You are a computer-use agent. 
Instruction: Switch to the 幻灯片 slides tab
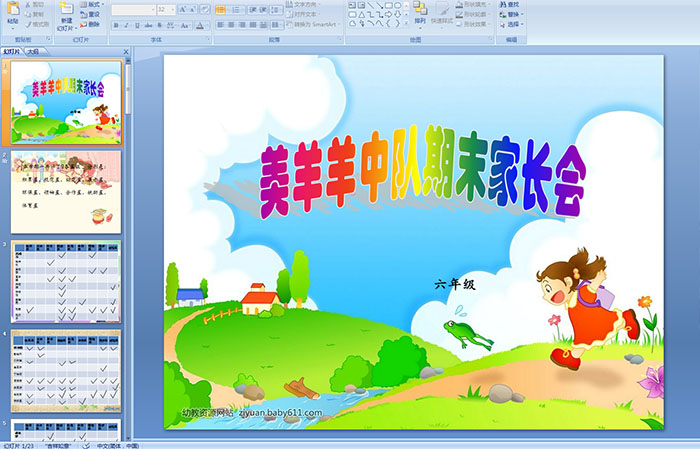12,52
